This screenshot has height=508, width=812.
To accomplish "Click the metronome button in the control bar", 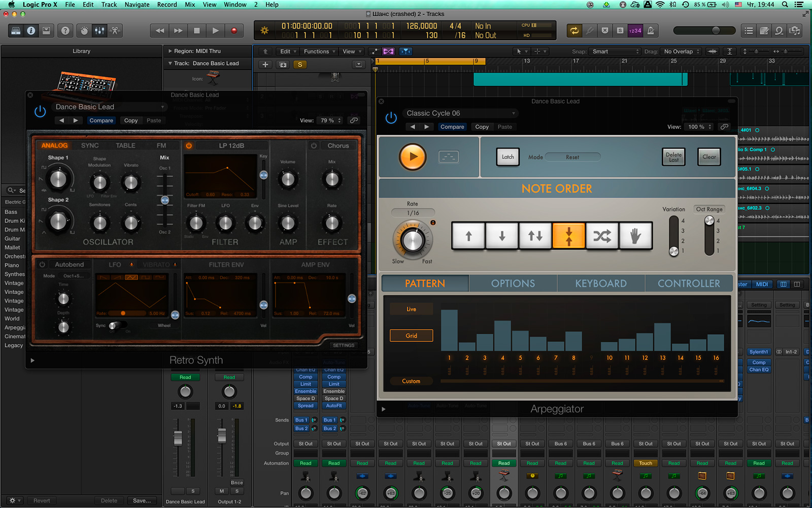I will (x=651, y=31).
